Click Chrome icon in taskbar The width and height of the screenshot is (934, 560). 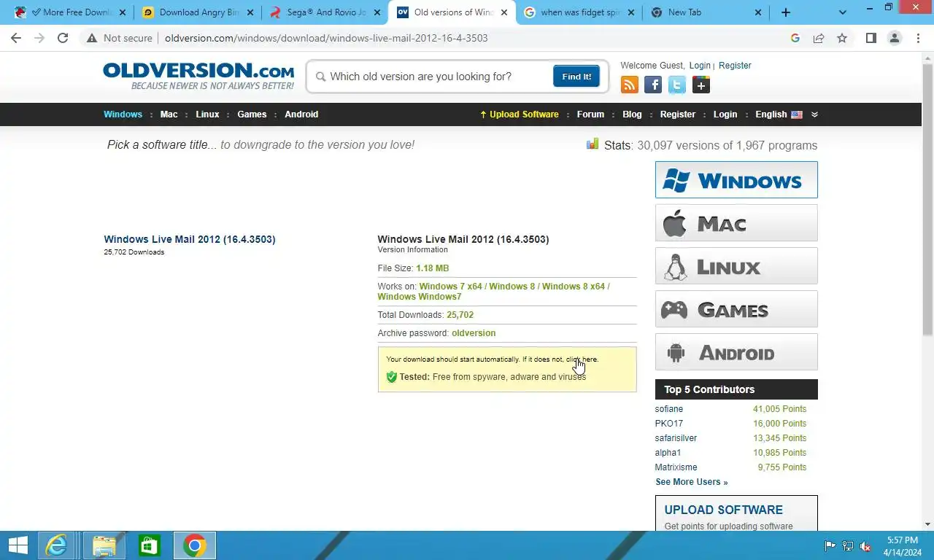click(195, 545)
